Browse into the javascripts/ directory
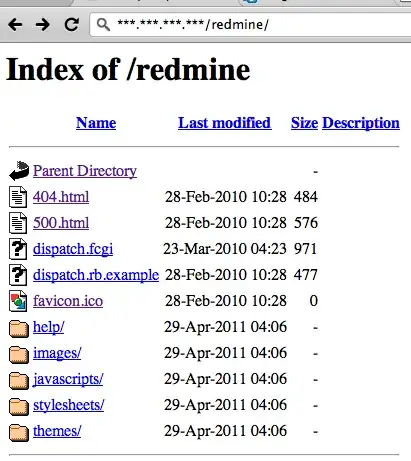The image size is (411, 461). [68, 379]
